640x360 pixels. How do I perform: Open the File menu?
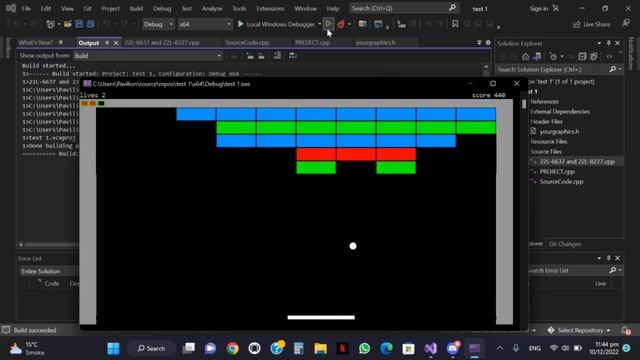pyautogui.click(x=26, y=8)
